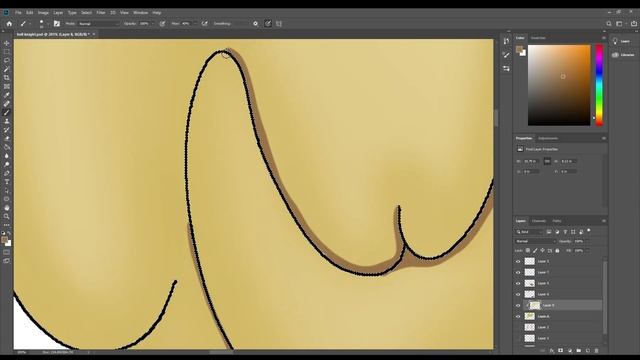The height and width of the screenshot is (360, 640).
Task: Choose a workspace from switcher
Action: tap(620, 24)
